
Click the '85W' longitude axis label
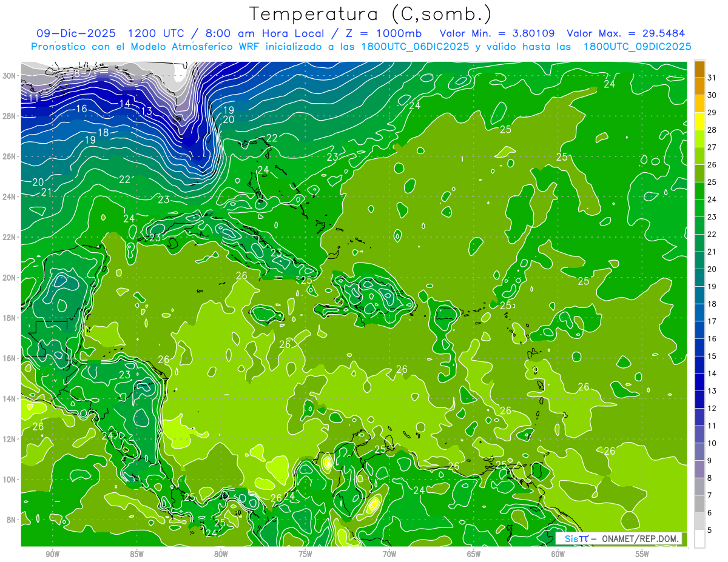pyautogui.click(x=136, y=554)
